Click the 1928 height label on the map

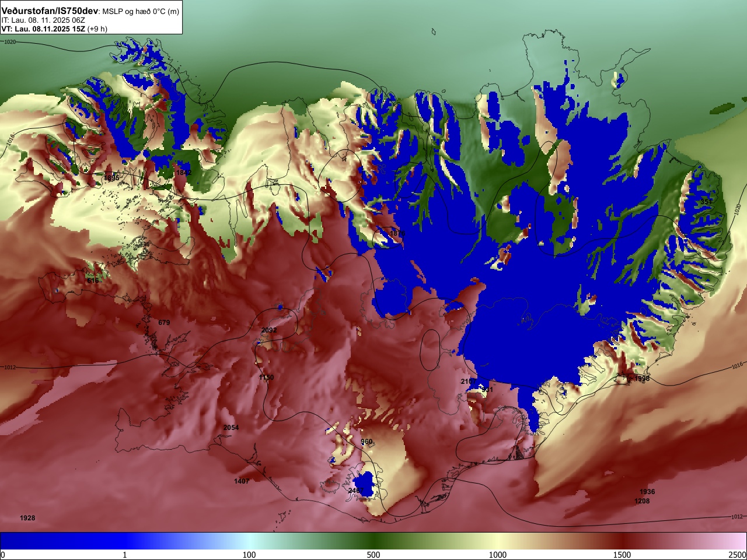click(x=27, y=518)
